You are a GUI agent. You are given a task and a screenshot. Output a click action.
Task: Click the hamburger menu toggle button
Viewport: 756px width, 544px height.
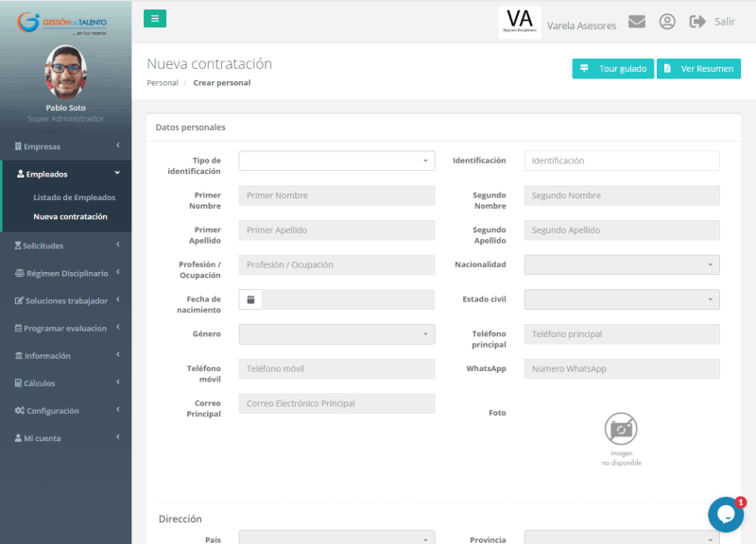(x=155, y=18)
